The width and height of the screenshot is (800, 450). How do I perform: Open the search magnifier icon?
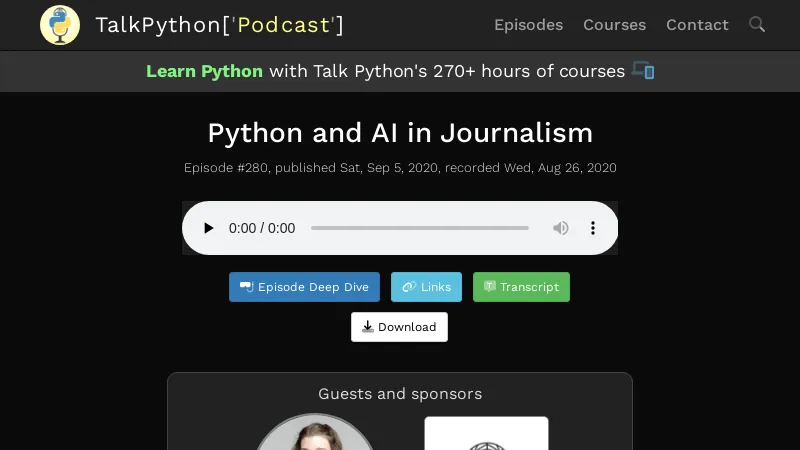(757, 24)
